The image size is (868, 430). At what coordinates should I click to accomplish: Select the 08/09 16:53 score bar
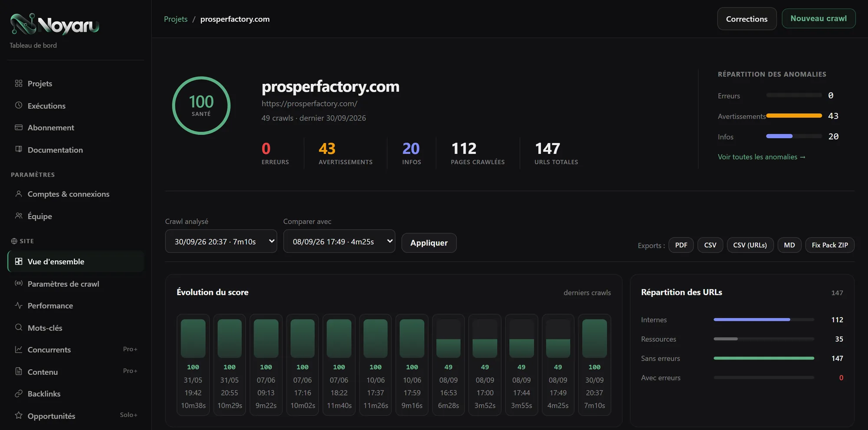tap(448, 364)
